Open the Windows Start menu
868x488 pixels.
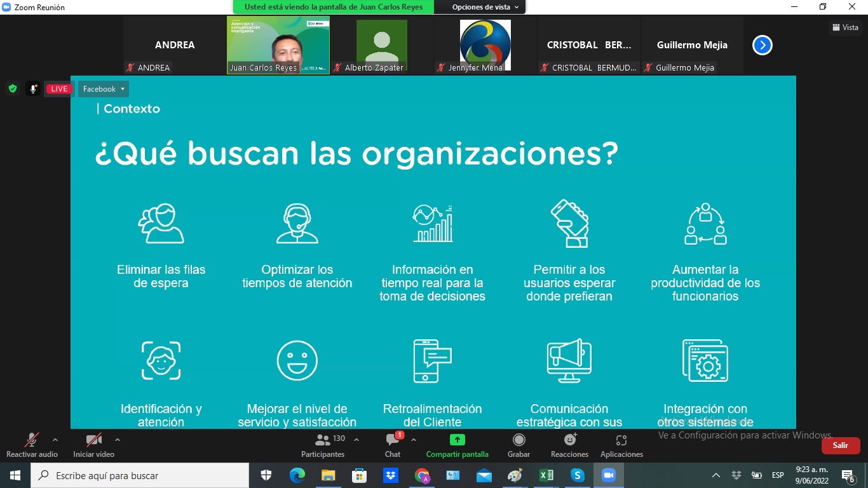click(15, 475)
